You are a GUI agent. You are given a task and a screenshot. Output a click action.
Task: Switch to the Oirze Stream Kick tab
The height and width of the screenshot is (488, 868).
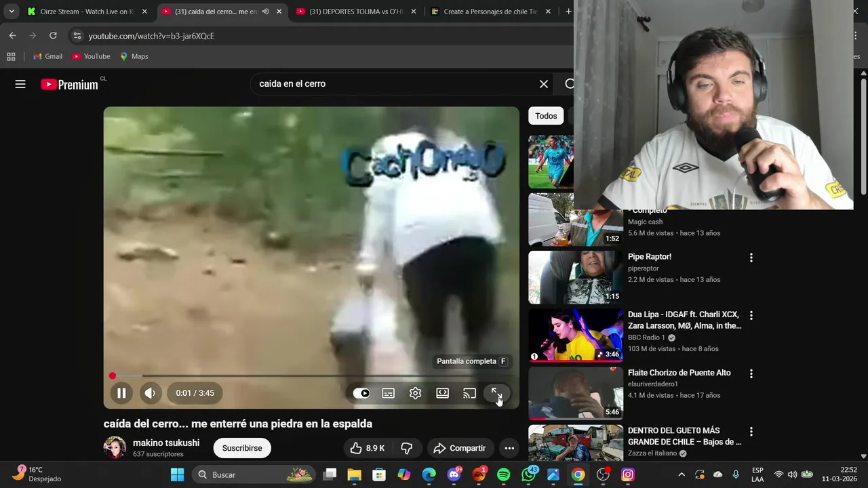pos(85,12)
